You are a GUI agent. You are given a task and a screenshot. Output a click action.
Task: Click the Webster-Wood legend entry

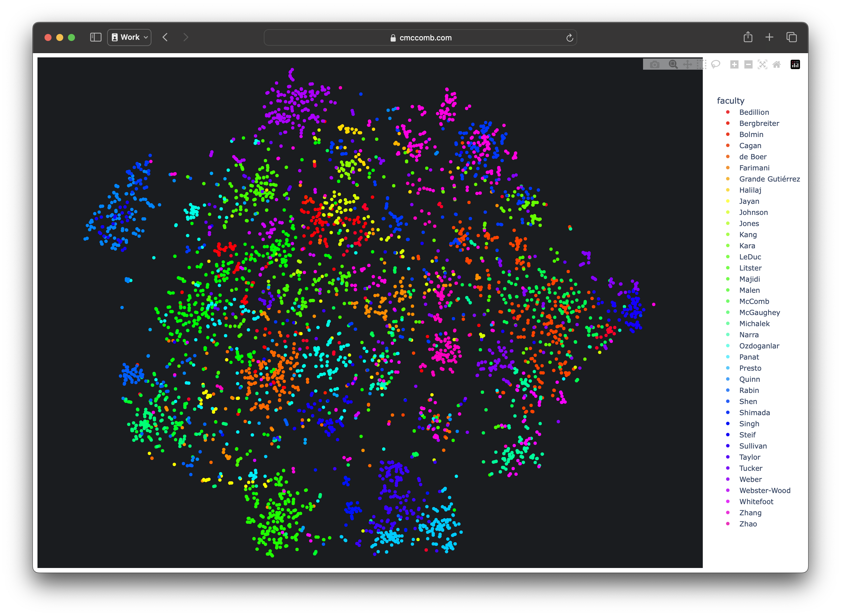pos(765,490)
